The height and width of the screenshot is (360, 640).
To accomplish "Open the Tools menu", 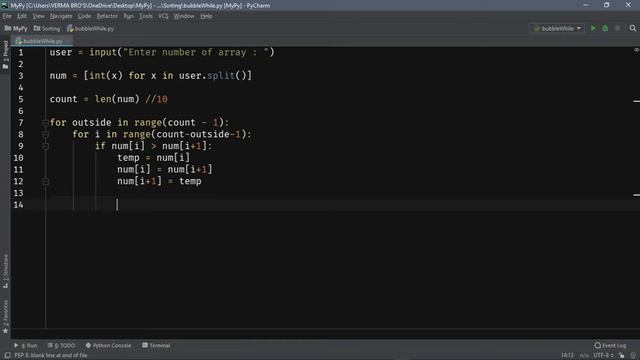I will [146, 16].
